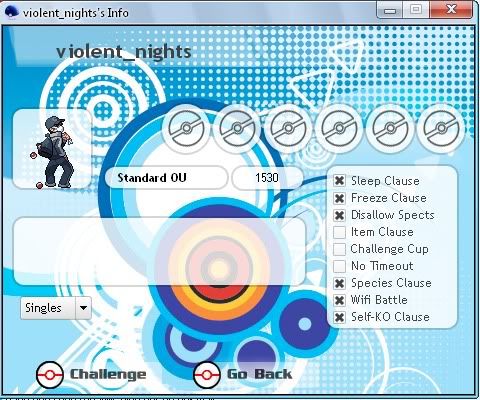Viewport: 480px width, 400px height.
Task: Click the second Pokeball team slot
Action: click(237, 129)
